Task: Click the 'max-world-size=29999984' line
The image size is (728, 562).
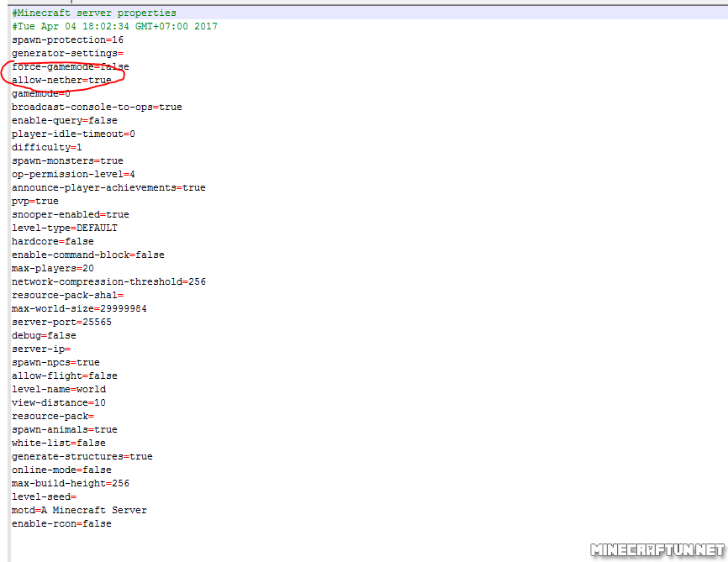Action: (x=79, y=309)
